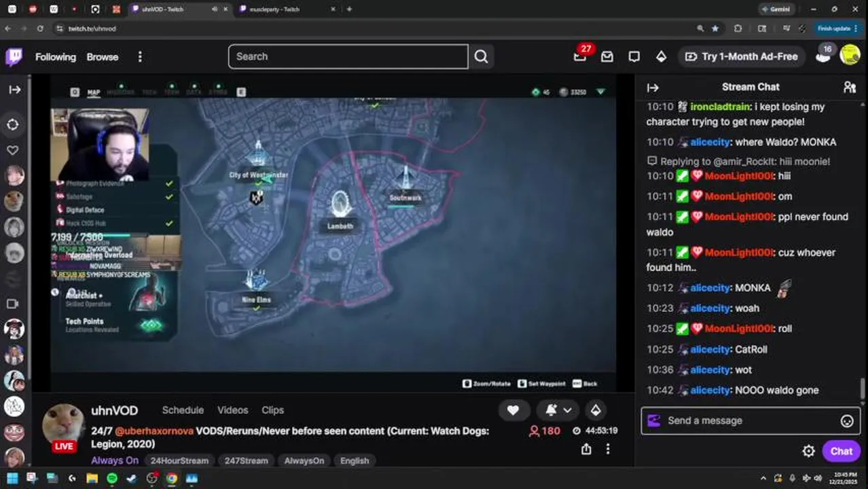
Task: Click channel points icon in message box
Action: [653, 420]
